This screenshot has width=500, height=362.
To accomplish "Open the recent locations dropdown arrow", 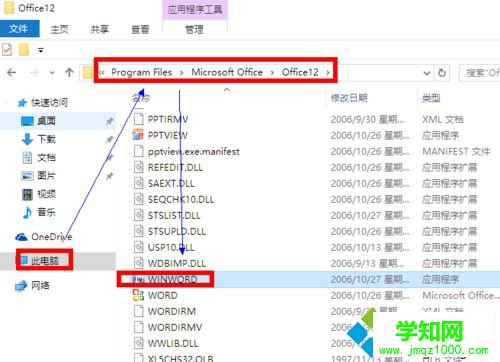I will click(52, 73).
